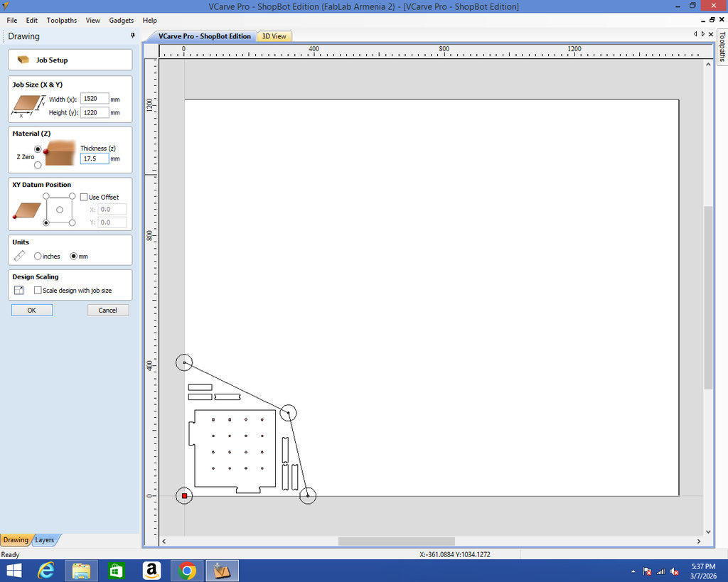
Task: Open the Help menu
Action: coord(149,21)
